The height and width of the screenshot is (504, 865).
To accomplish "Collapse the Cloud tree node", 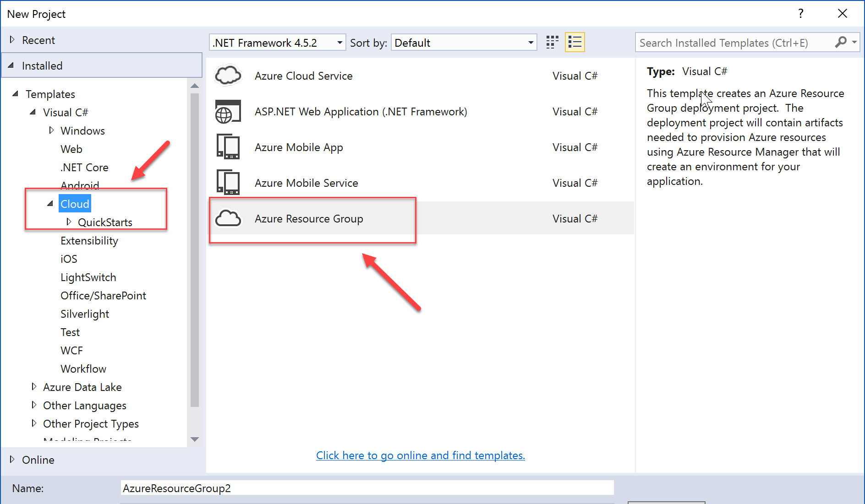I will pyautogui.click(x=50, y=204).
